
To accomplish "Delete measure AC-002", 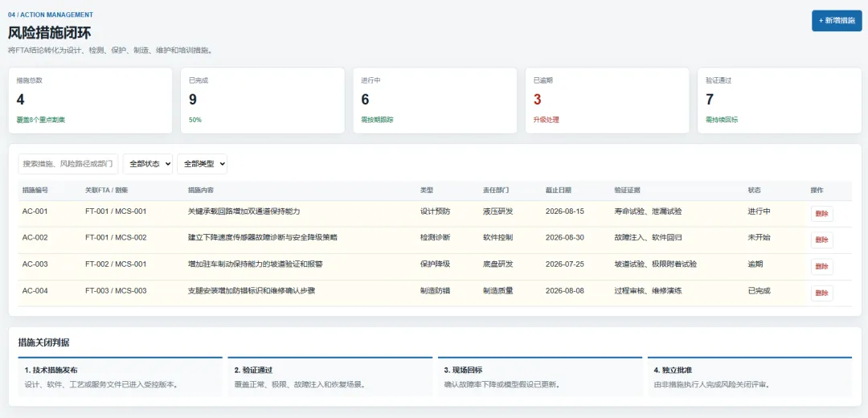I will (821, 240).
